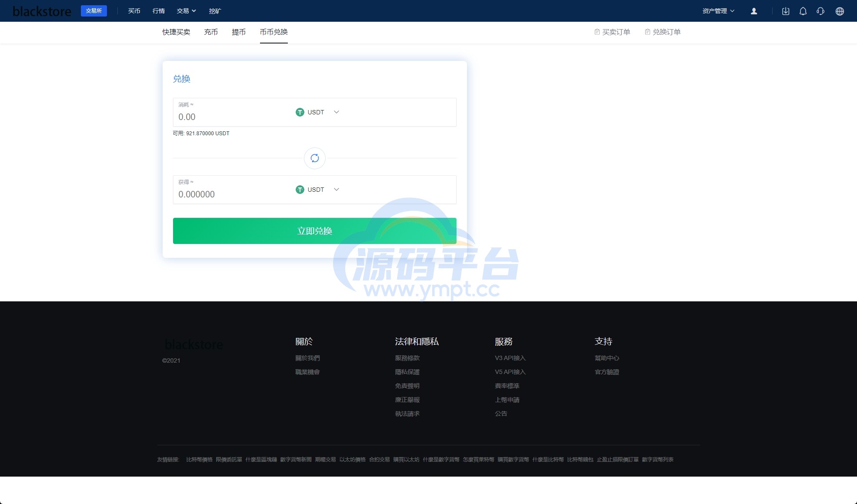
Task: Click friendly link 以太坊價格
Action: pyautogui.click(x=352, y=460)
